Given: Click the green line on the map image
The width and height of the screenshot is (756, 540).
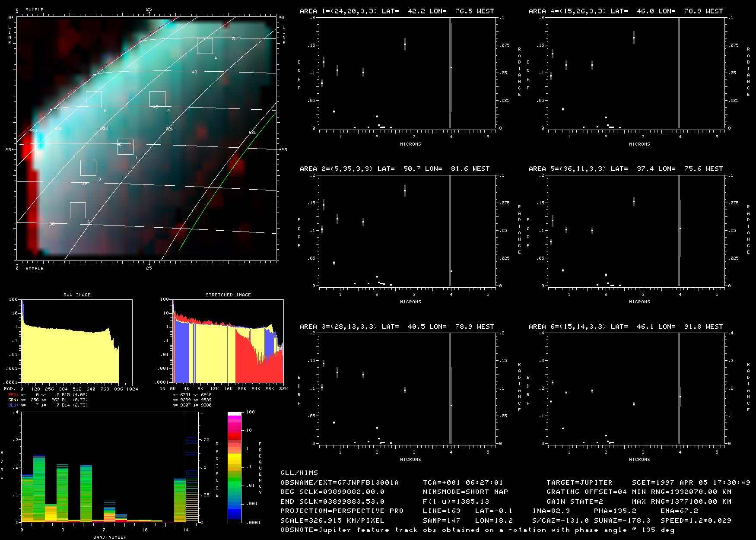Looking at the screenshot, I should (227, 181).
